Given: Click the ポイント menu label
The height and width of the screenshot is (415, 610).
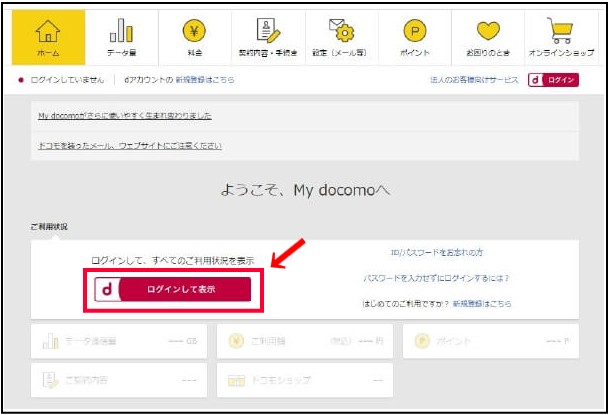Looking at the screenshot, I should pos(415,53).
